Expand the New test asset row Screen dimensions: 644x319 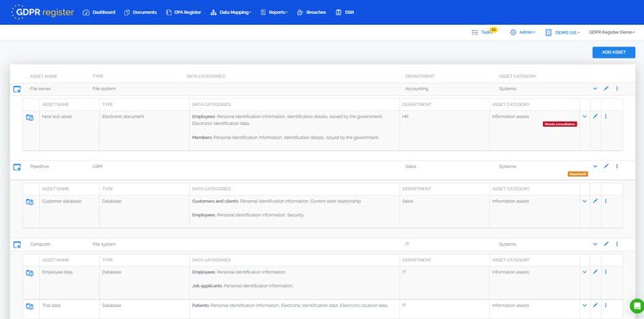click(x=584, y=116)
